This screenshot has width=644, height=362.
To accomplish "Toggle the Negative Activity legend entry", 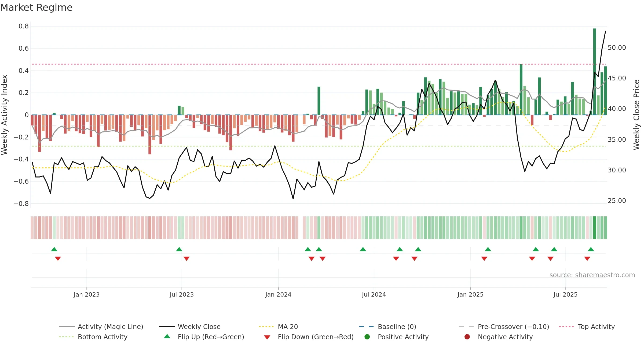I will point(499,337).
